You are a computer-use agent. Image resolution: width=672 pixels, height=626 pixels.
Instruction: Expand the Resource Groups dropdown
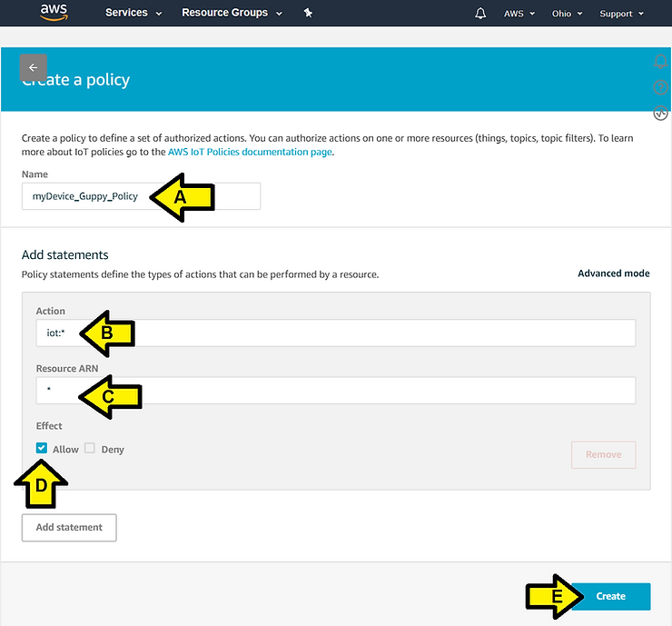point(232,14)
